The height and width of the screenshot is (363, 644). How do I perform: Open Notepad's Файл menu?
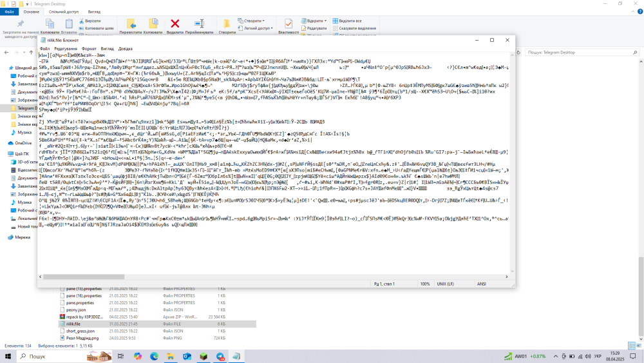tap(45, 48)
